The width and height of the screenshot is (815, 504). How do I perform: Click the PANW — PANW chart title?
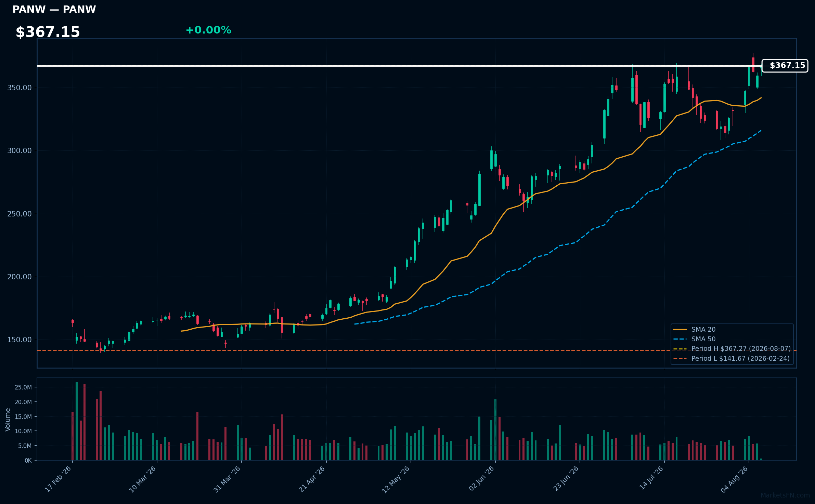coord(54,9)
